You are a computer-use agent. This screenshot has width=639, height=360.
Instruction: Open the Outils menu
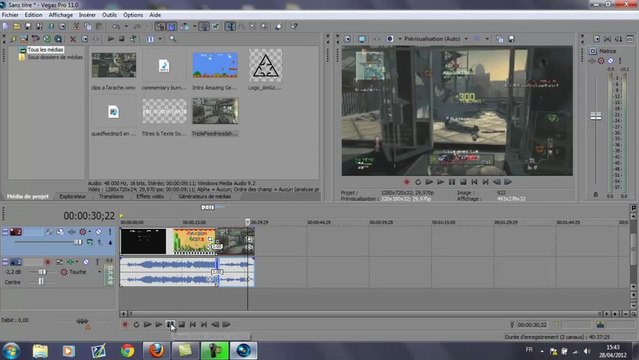coord(109,15)
